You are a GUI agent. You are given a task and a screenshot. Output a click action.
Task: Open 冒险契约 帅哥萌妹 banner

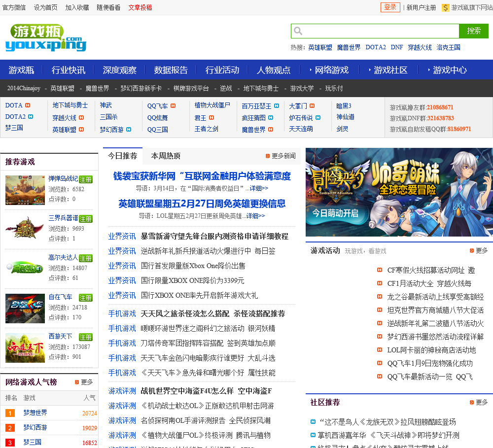tap(399, 192)
